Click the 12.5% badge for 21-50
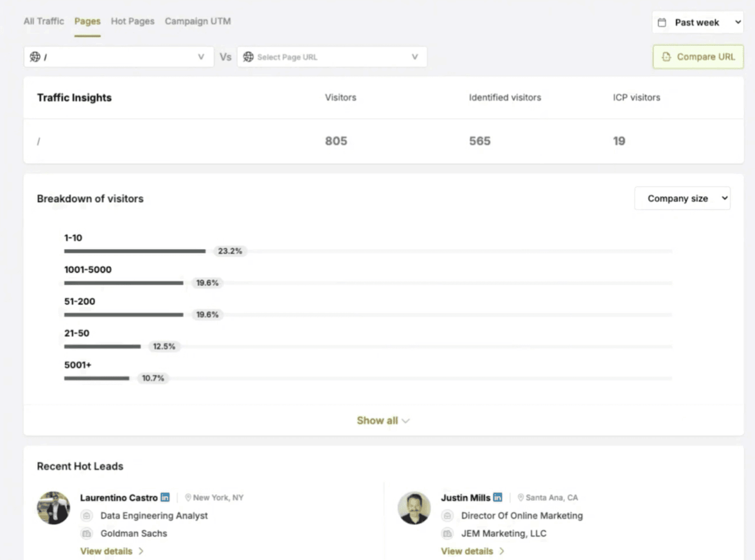This screenshot has height=560, width=755. coord(164,346)
